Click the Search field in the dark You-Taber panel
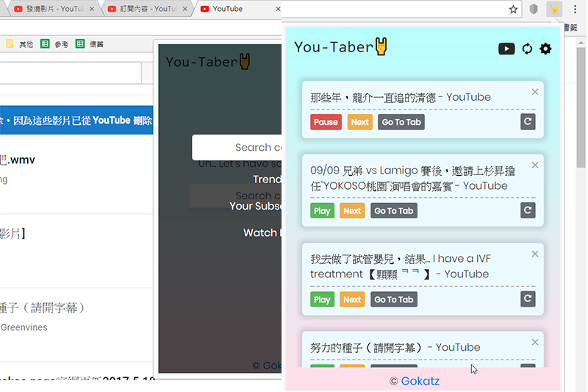 coord(237,147)
